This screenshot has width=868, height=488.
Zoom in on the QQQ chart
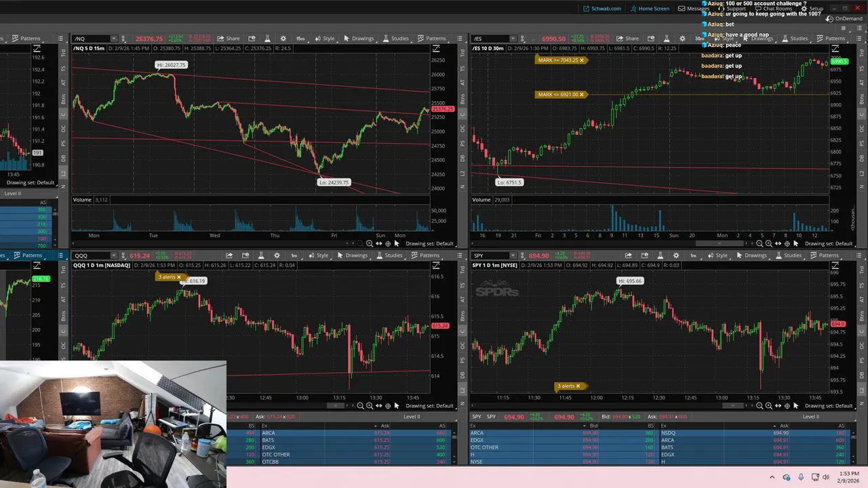click(x=370, y=406)
